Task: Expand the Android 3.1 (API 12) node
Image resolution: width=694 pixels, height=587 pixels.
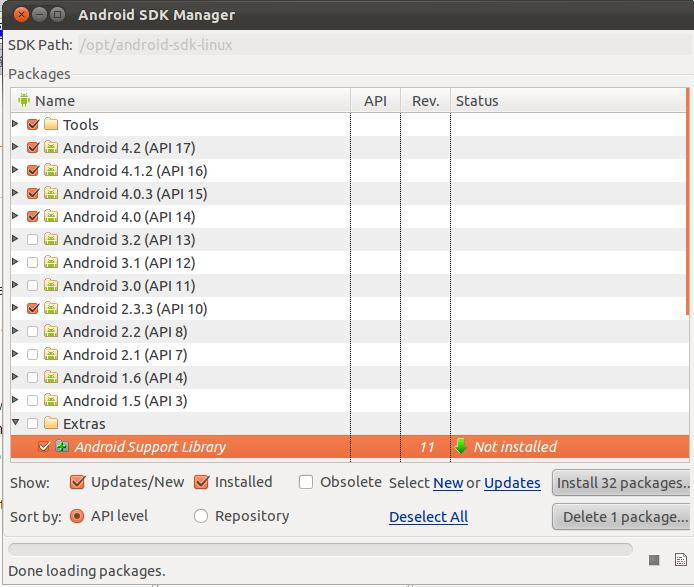Action: click(15, 262)
